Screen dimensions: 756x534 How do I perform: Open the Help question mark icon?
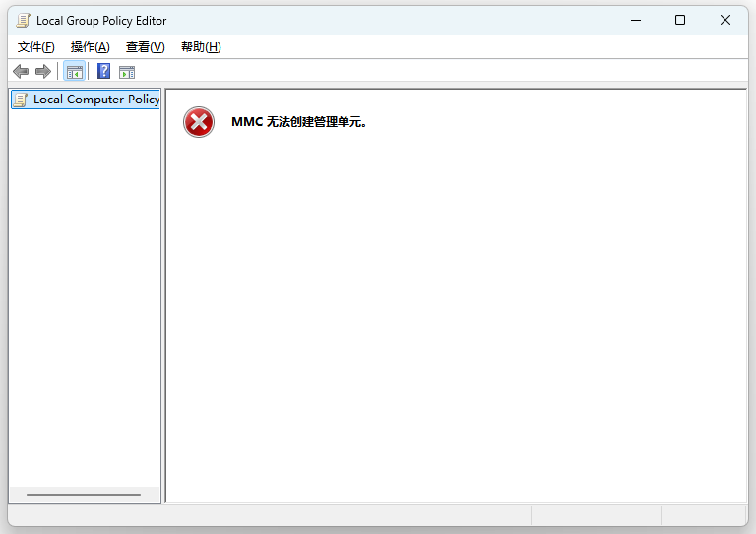[103, 71]
